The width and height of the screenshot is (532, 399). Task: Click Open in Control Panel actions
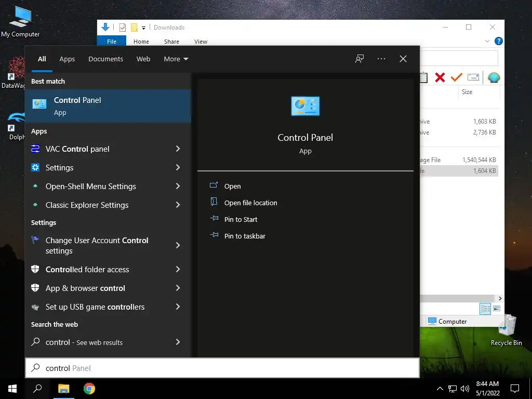(232, 187)
